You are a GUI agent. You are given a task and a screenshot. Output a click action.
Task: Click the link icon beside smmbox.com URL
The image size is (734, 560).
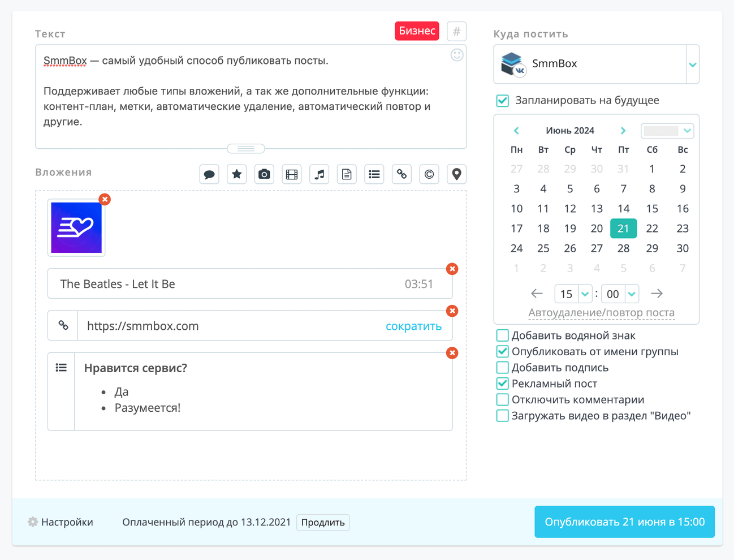click(63, 325)
